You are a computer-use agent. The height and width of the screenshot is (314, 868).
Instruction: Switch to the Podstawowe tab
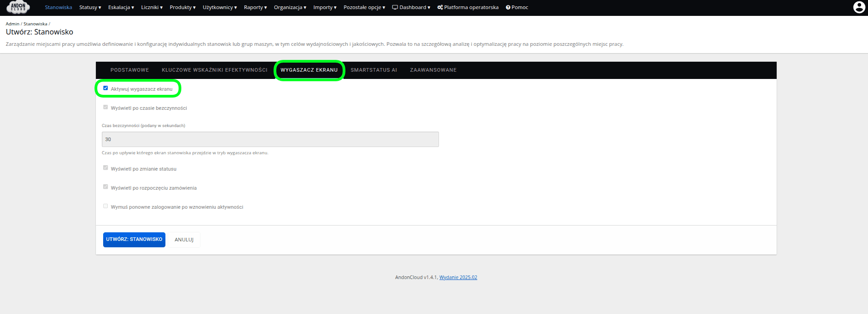click(130, 70)
